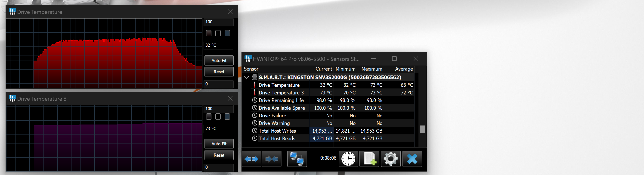Close the Drive Temperature graph window

tap(230, 12)
